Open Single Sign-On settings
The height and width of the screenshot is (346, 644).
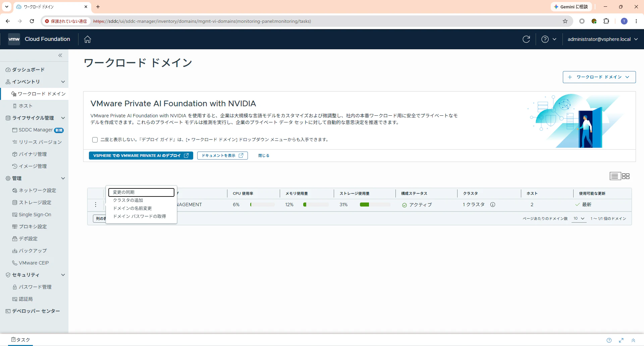coord(32,215)
